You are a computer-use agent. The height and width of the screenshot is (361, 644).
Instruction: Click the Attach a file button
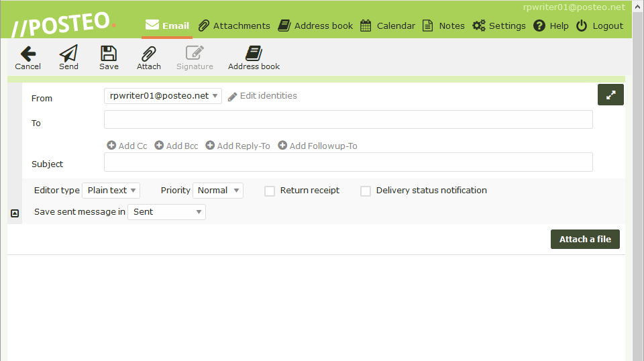pyautogui.click(x=585, y=239)
